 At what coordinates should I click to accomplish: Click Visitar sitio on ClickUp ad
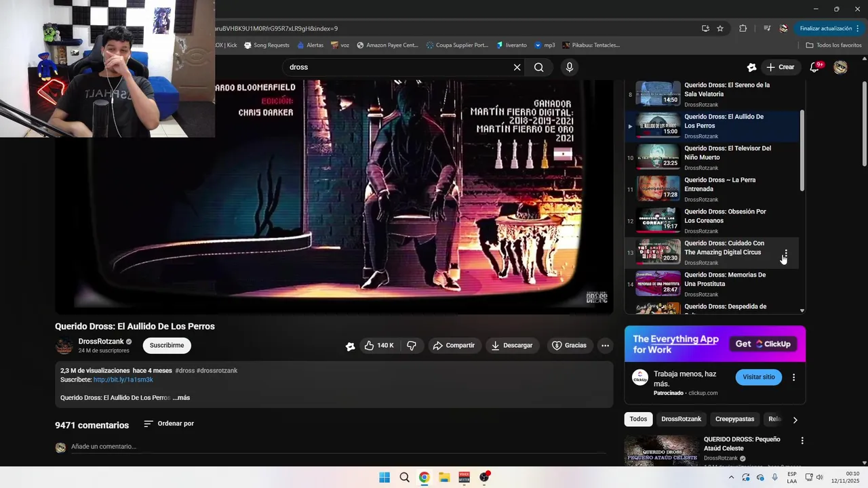click(759, 377)
